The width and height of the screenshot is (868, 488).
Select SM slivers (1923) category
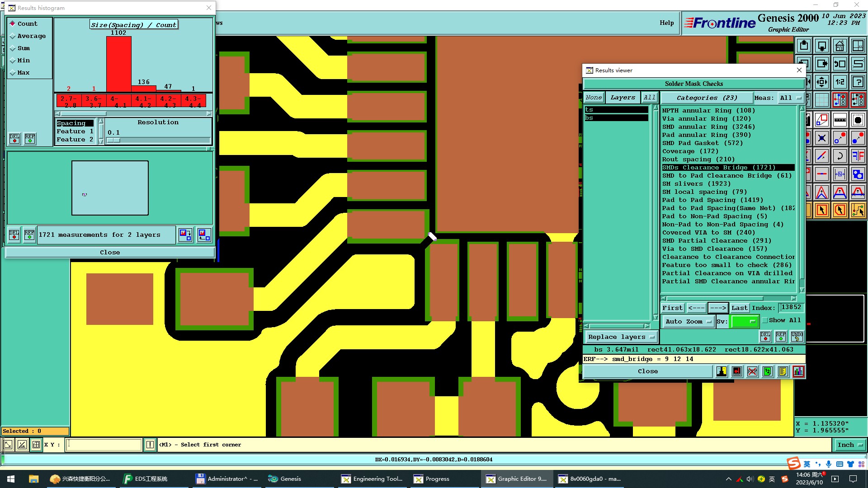pos(696,184)
